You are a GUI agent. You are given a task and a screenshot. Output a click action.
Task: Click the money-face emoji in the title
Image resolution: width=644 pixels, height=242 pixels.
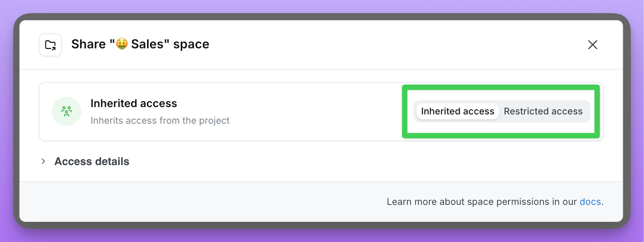click(122, 44)
